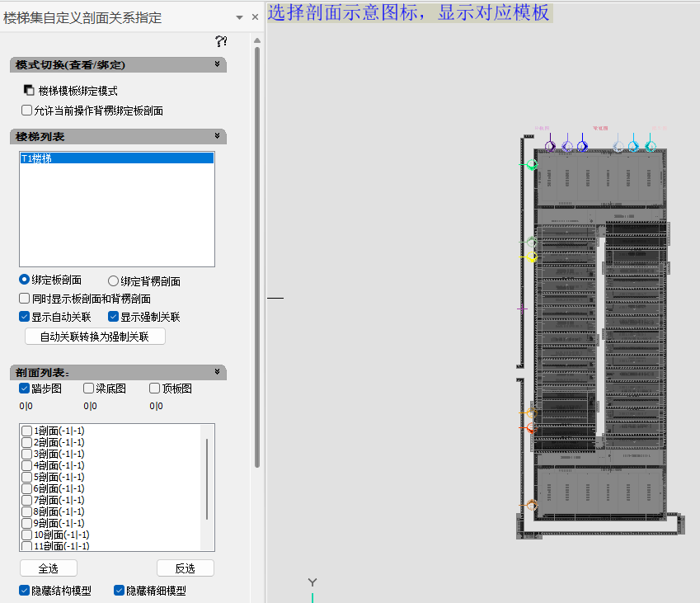The height and width of the screenshot is (603, 700).
Task: Select the 绑定背楞剖面 radio button
Action: [x=114, y=280]
